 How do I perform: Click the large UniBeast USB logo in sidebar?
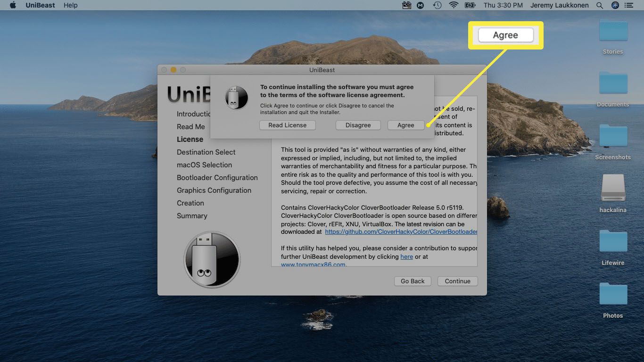212,260
